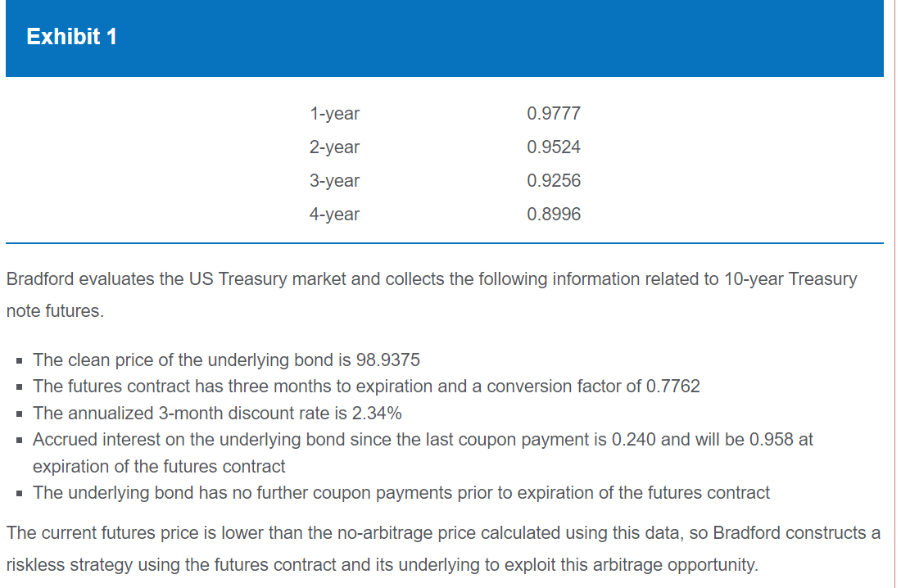901x588 pixels.
Task: Click the 2-year row label
Action: point(334,147)
